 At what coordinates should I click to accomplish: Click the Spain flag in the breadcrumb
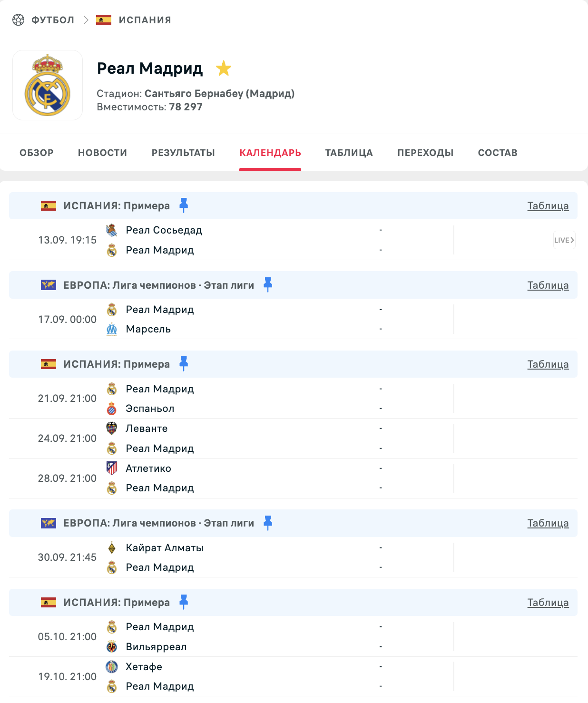104,20
